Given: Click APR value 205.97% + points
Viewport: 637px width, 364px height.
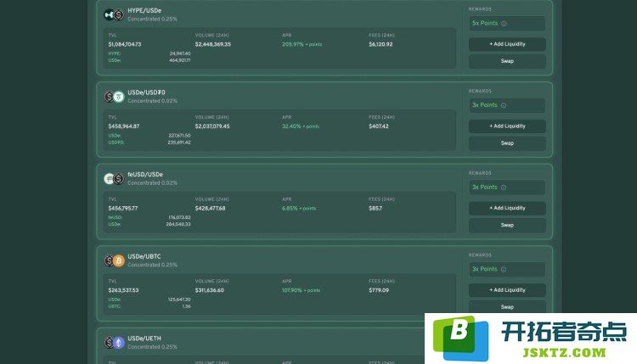Looking at the screenshot, I should (x=302, y=44).
